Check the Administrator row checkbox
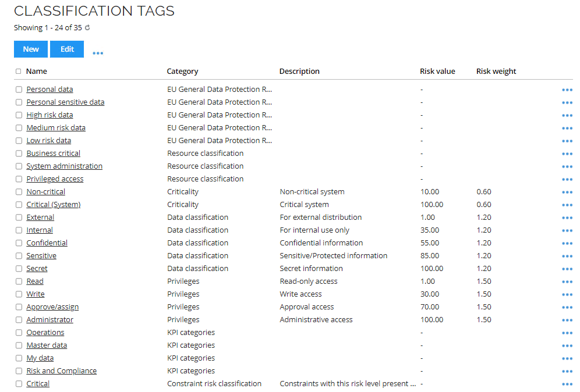 point(19,319)
